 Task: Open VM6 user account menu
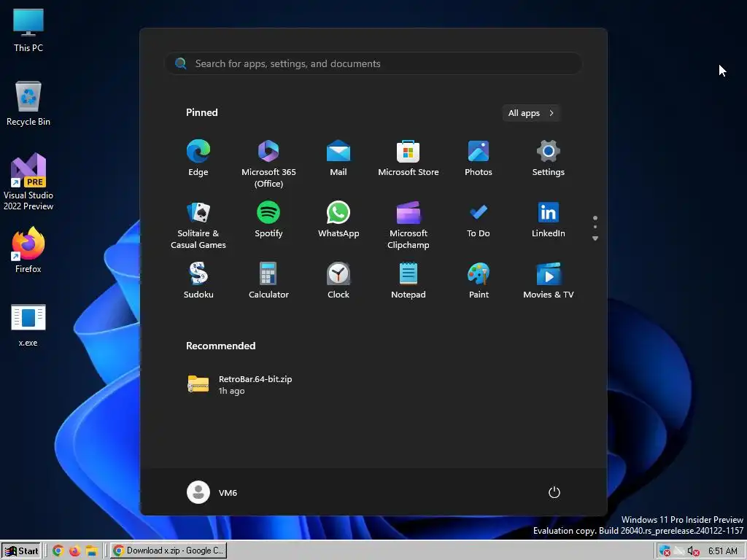point(212,492)
